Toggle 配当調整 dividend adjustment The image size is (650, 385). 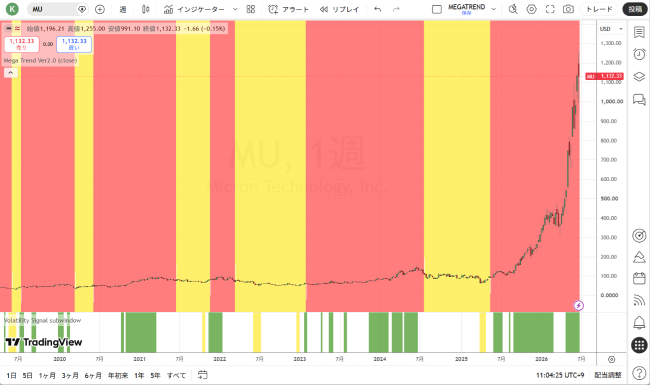(x=608, y=375)
